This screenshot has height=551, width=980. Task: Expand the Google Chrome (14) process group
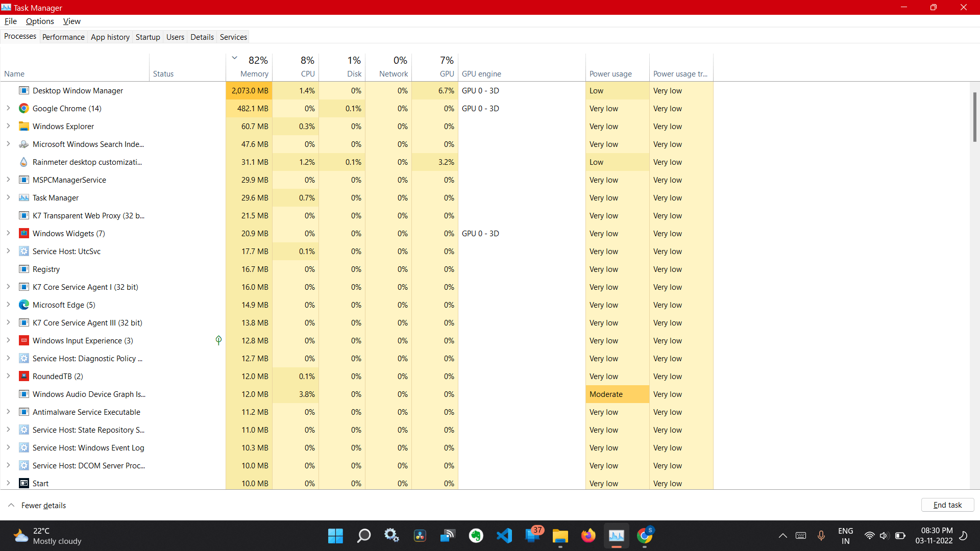tap(8, 109)
